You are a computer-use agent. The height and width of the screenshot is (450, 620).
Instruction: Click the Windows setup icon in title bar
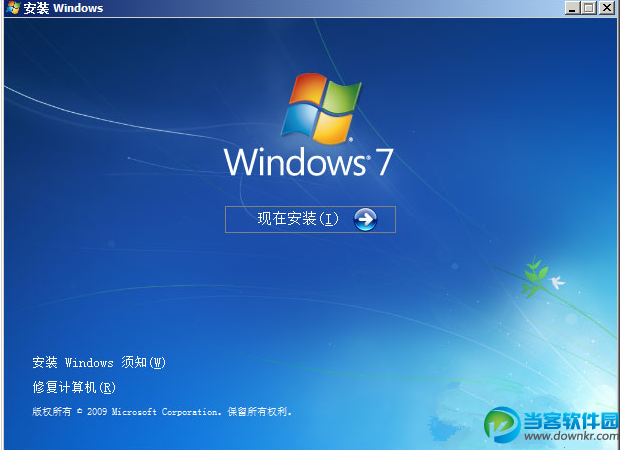[13, 8]
